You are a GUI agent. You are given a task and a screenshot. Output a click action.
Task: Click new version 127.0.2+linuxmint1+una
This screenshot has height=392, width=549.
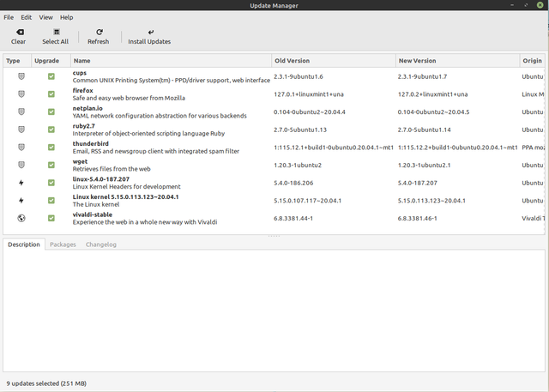pyautogui.click(x=432, y=94)
